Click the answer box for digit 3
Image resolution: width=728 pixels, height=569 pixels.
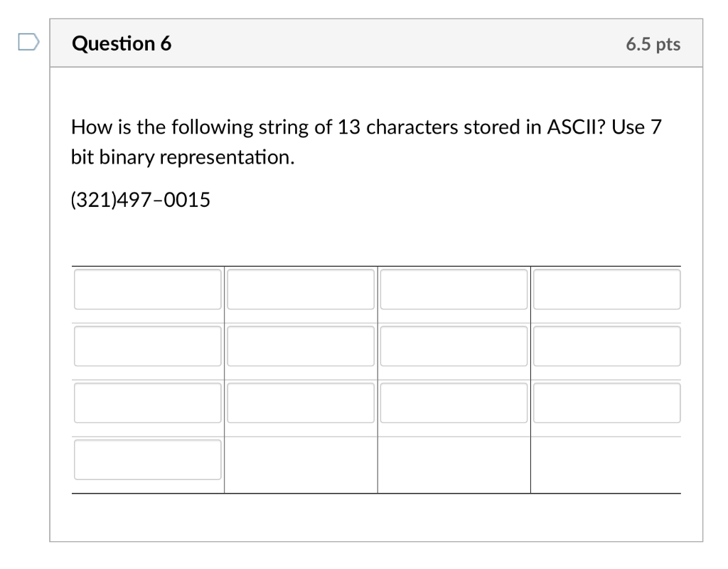click(x=301, y=289)
